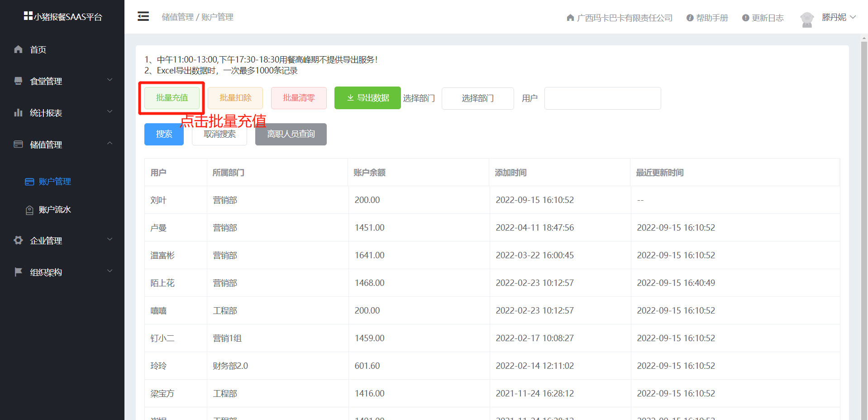Image resolution: width=868 pixels, height=420 pixels.
Task: Expand the 组织架构 menu chevron
Action: click(x=110, y=271)
